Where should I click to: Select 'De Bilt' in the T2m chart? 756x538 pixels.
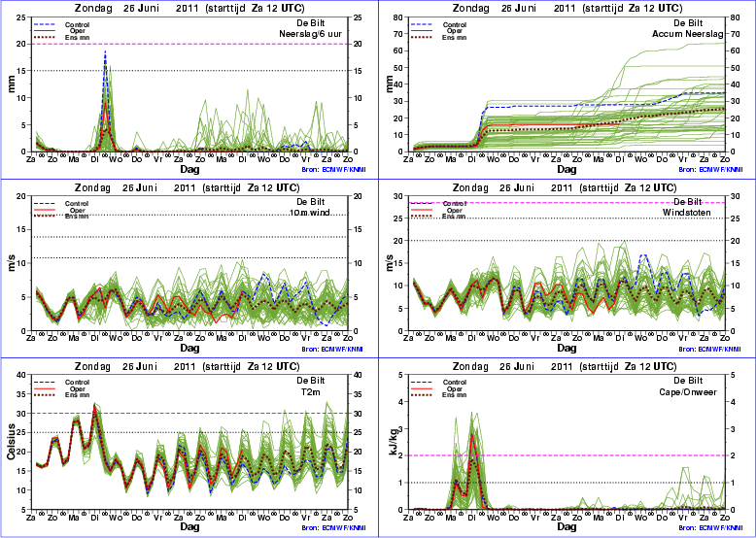pyautogui.click(x=311, y=381)
